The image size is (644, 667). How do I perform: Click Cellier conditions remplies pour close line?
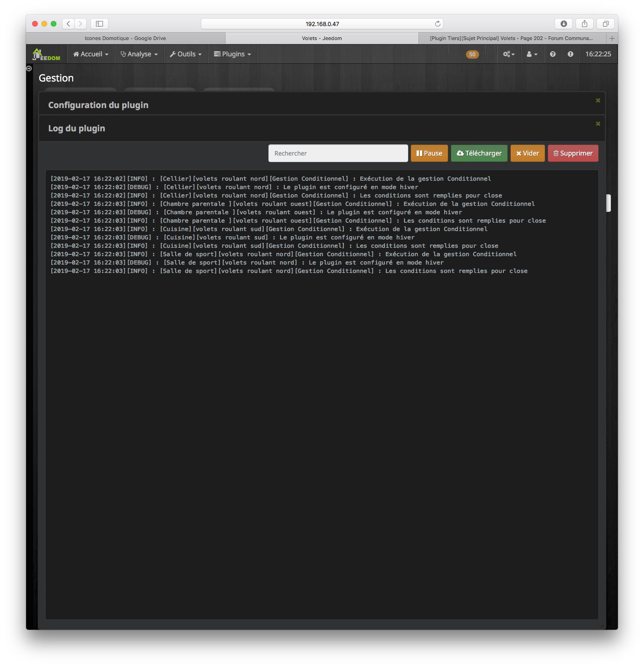pyautogui.click(x=276, y=196)
